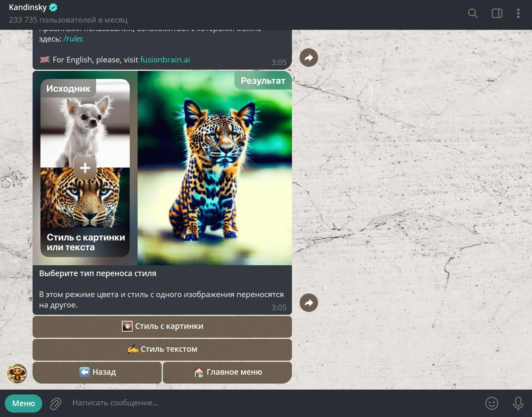The width and height of the screenshot is (532, 417).
Task: Visit the fusionbrain.ai link
Action: [x=165, y=60]
